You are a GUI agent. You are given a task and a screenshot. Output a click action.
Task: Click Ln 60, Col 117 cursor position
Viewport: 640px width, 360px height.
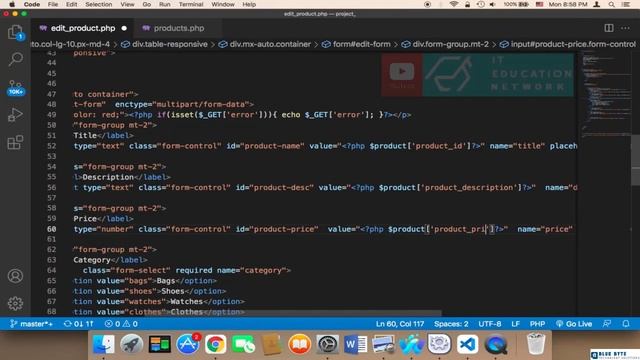point(400,324)
